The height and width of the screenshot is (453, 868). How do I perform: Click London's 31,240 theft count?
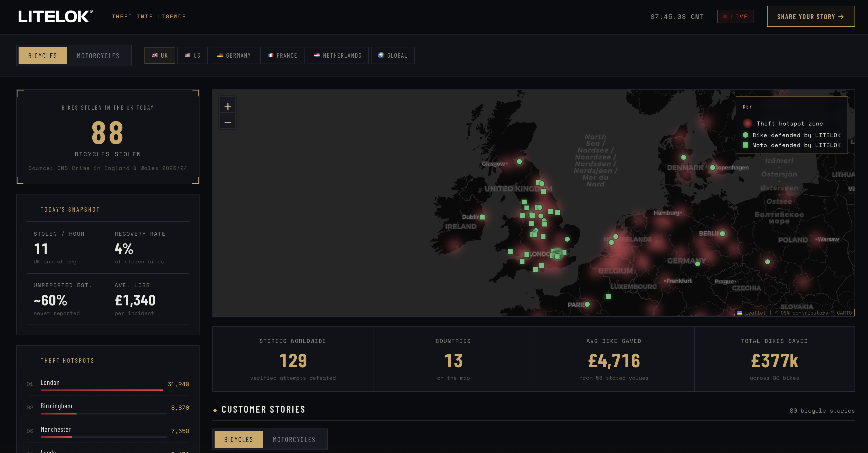[x=178, y=384]
